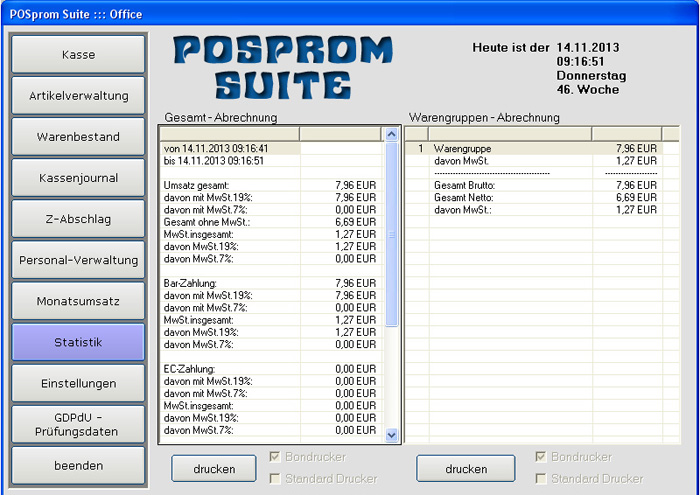The height and width of the screenshot is (495, 700).
Task: Open the Kassenjournal section
Action: (78, 178)
